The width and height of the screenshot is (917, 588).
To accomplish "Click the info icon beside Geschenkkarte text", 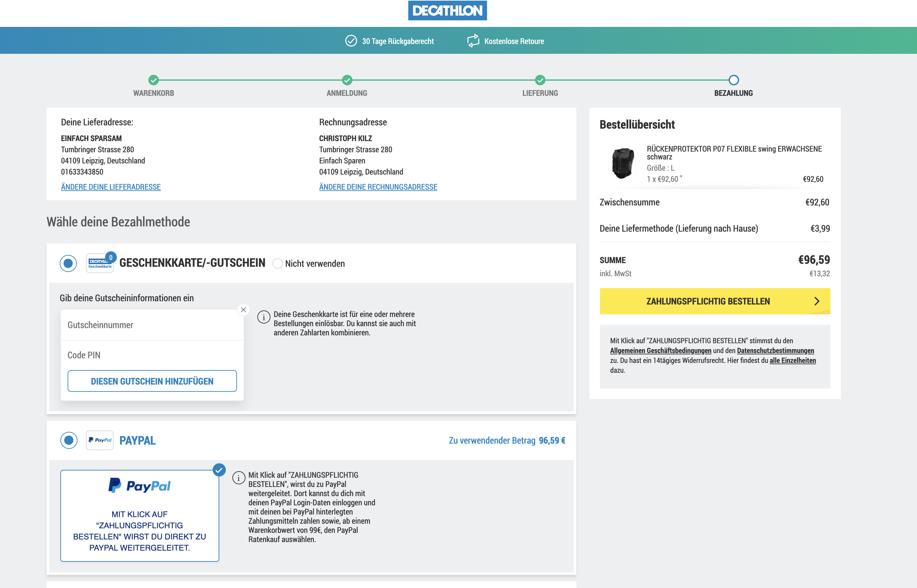I will pos(264,317).
